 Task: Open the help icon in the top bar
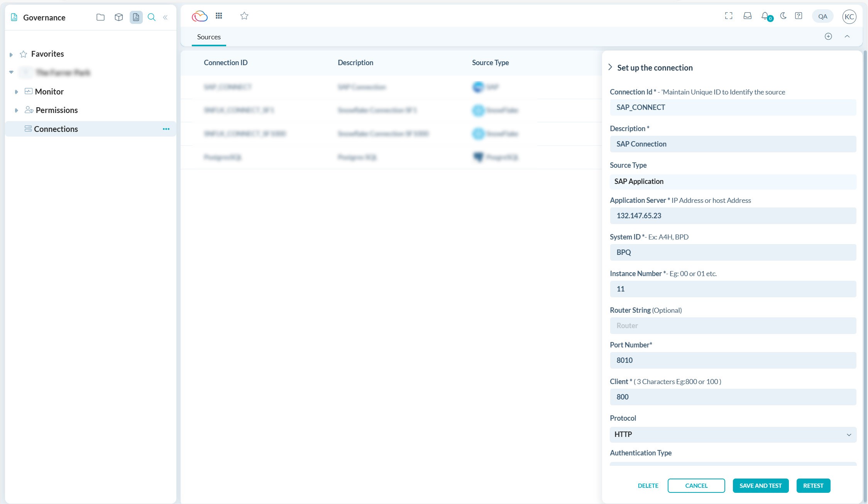click(x=798, y=16)
